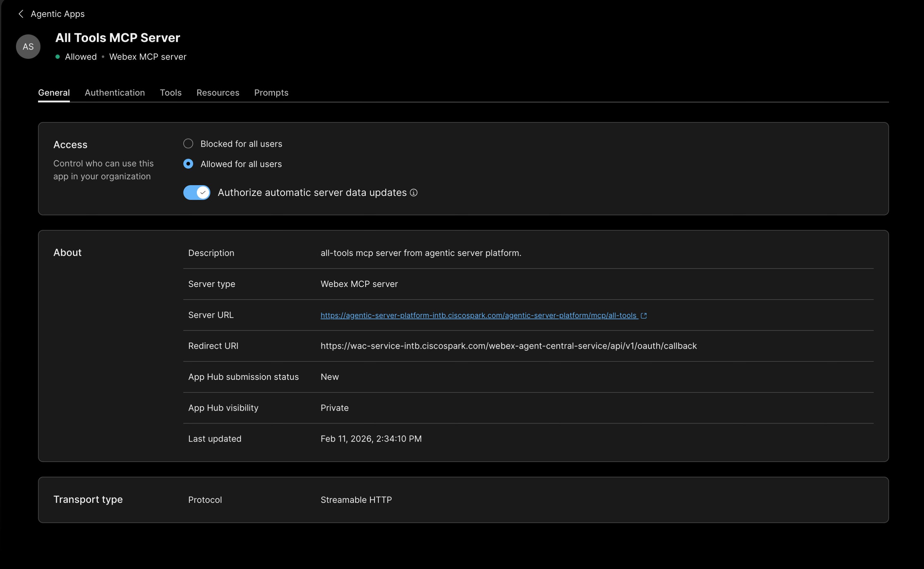Screen dimensions: 924x569
Task: Click the Description label in About
Action: [211, 253]
